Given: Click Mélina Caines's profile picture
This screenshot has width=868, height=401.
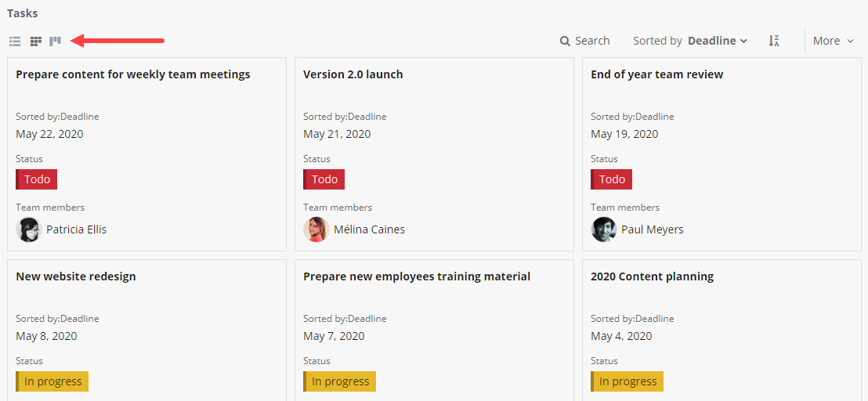Looking at the screenshot, I should click(316, 229).
